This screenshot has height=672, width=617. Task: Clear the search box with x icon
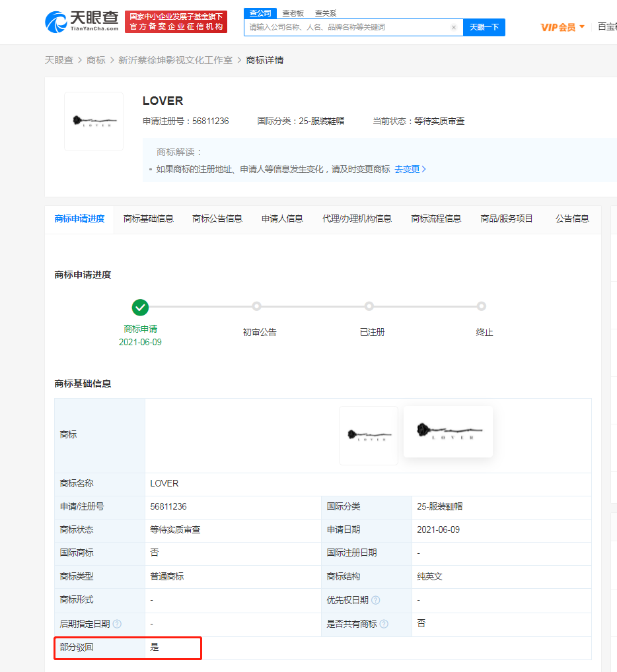tap(454, 28)
